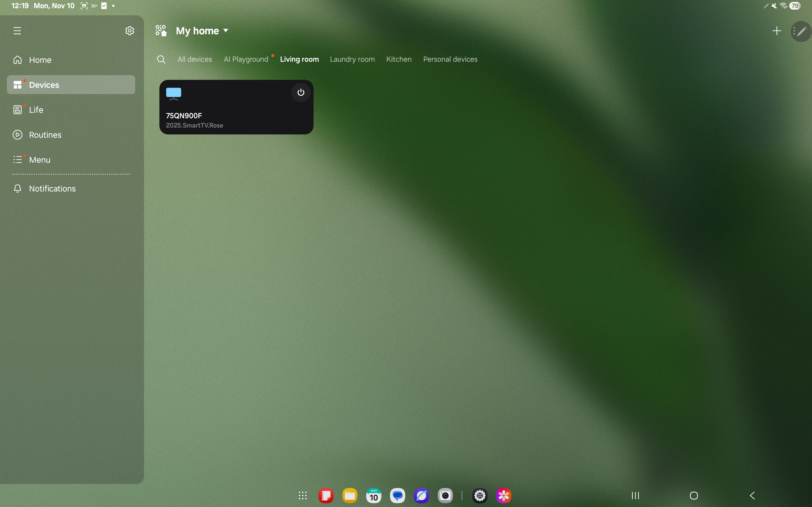This screenshot has width=812, height=507.
Task: Switch to the All devices tab
Action: coord(194,59)
